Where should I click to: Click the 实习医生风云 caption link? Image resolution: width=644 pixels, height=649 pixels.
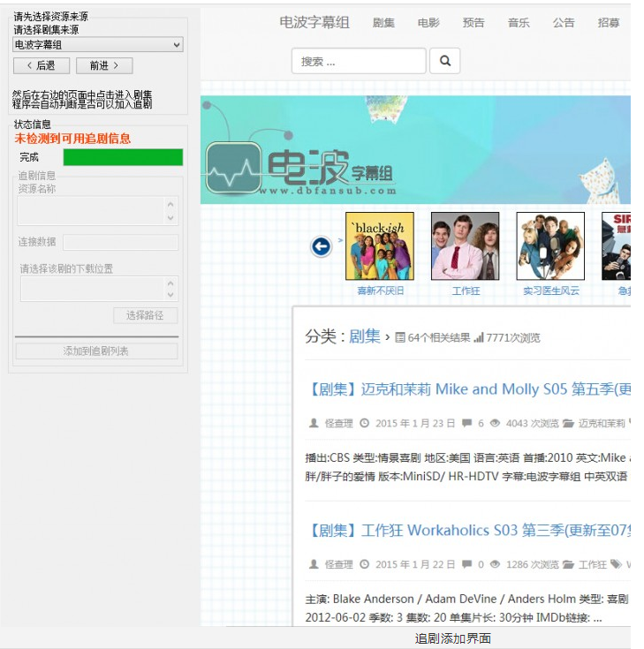pos(551,291)
